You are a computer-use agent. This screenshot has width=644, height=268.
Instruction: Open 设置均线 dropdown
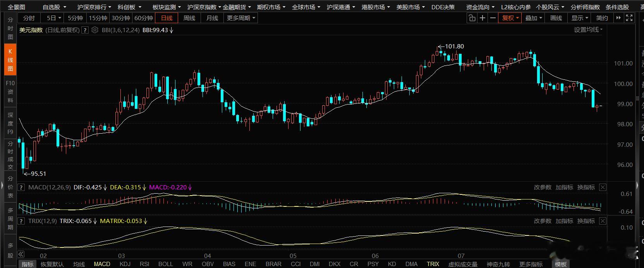(588, 30)
